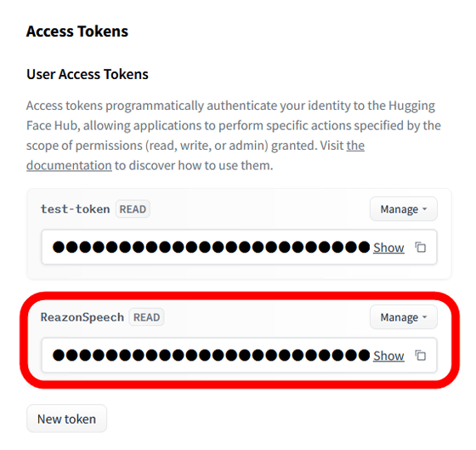Copy the test-token value using copy icon
This screenshot has width=476, height=450.
point(421,248)
